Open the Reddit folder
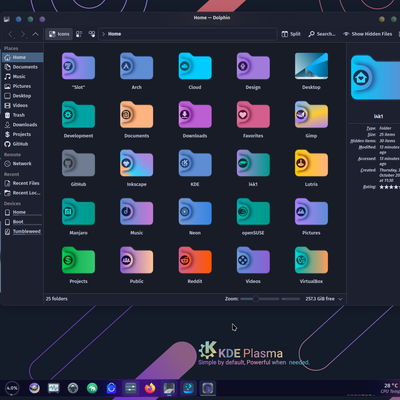 [x=195, y=260]
